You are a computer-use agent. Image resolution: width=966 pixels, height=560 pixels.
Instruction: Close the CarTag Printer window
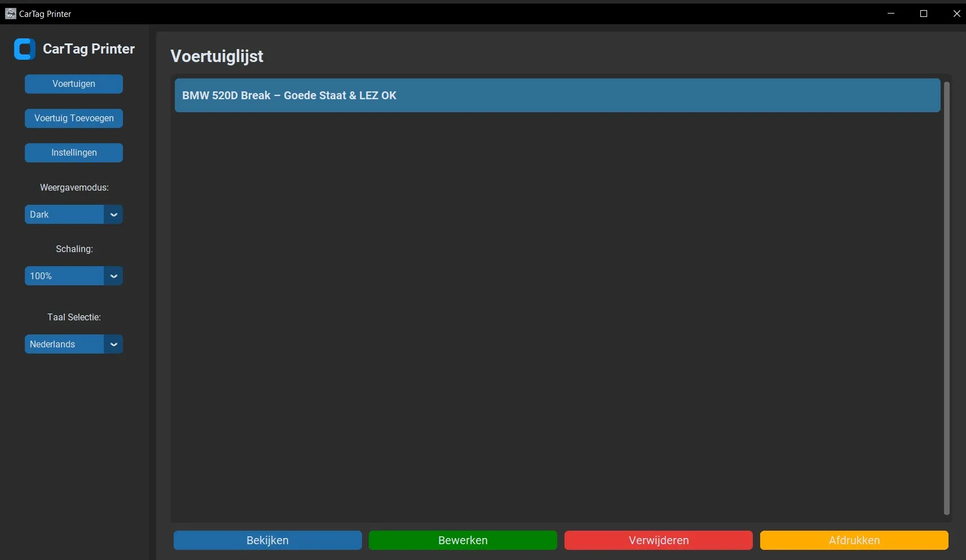(956, 14)
